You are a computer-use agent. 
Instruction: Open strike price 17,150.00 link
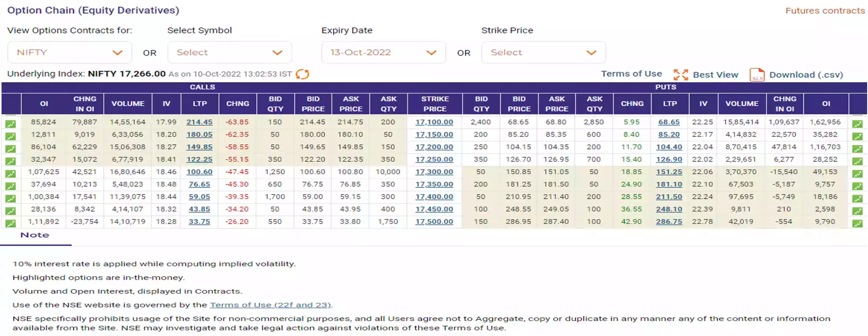point(434,135)
